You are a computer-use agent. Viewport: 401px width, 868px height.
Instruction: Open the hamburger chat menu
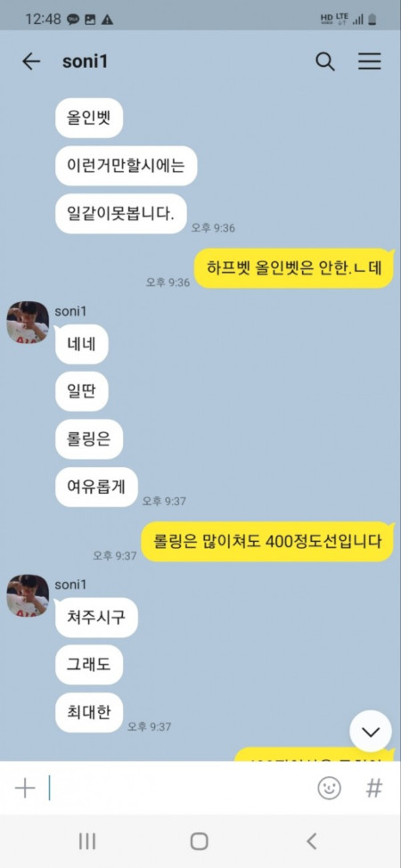click(x=370, y=61)
